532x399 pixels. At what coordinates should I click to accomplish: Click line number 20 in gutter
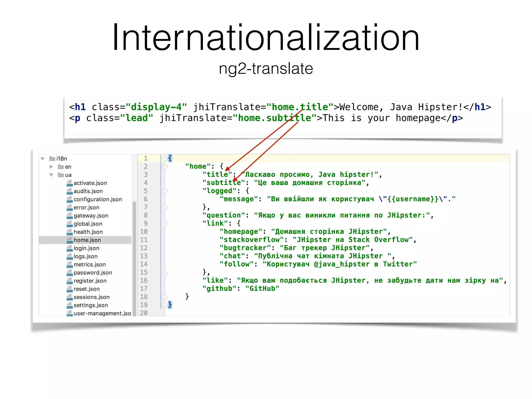(x=144, y=313)
